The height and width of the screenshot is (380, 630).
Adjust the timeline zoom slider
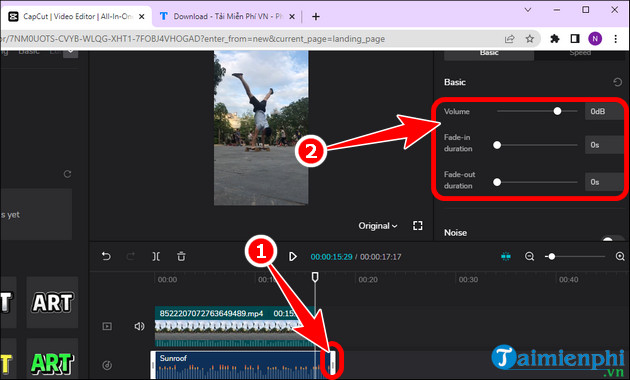552,256
